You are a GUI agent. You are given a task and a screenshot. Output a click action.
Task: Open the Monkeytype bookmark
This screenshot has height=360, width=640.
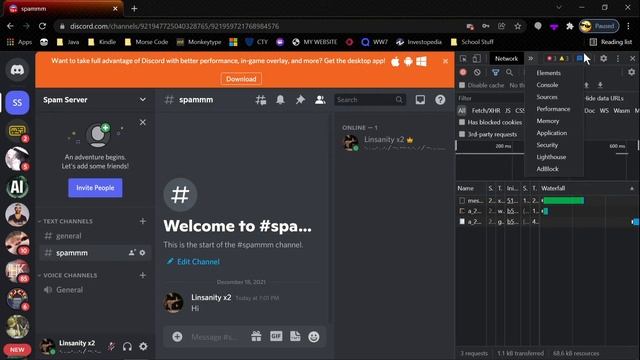[199, 42]
